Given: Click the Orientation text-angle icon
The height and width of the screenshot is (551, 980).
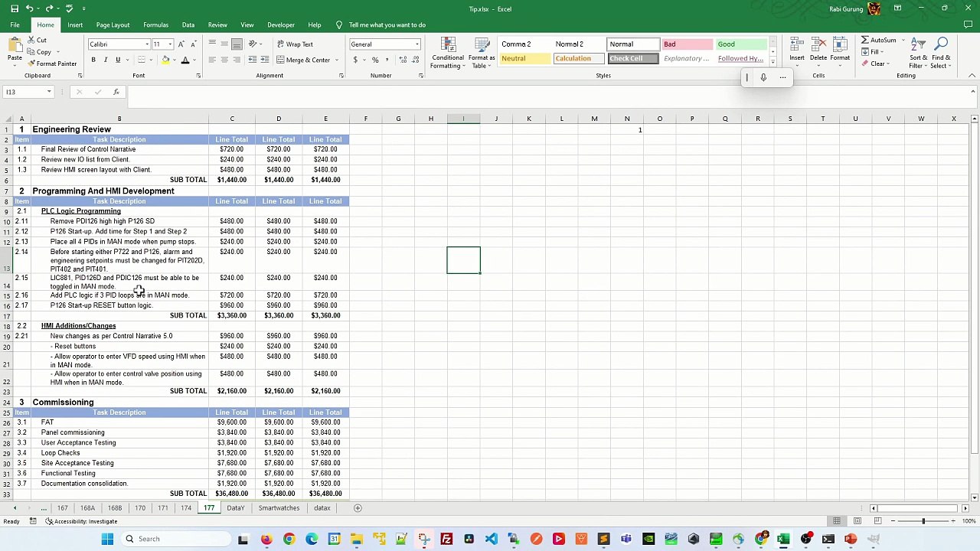Looking at the screenshot, I should [253, 44].
